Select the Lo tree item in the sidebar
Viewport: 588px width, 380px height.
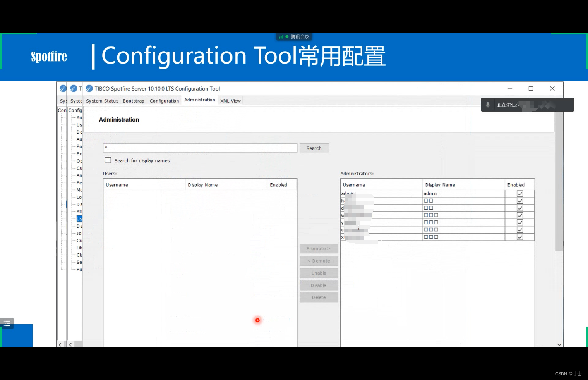(79, 197)
